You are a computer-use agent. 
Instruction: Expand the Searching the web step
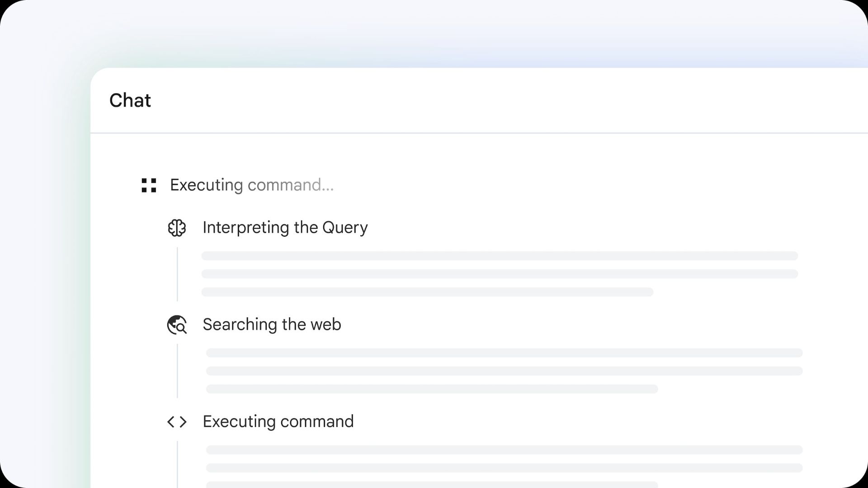click(x=272, y=324)
